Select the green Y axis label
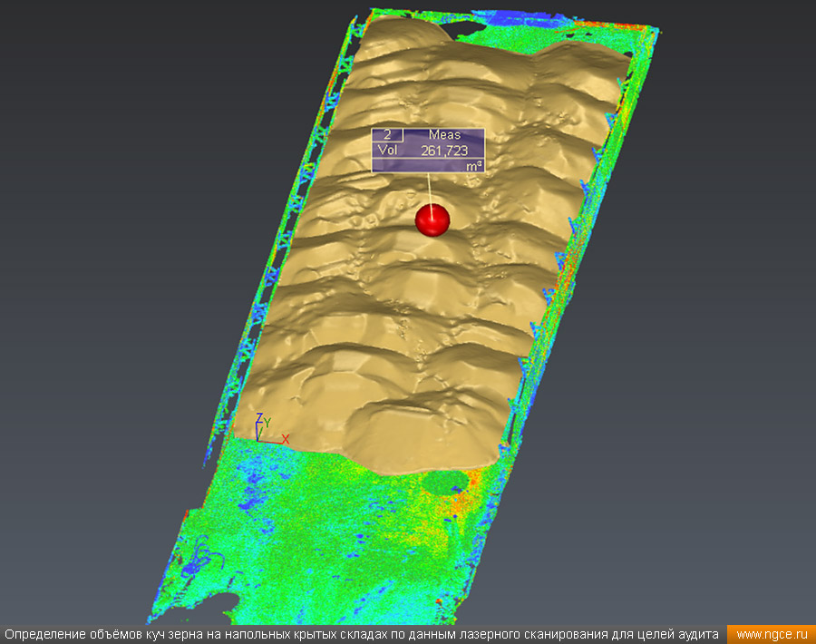The width and height of the screenshot is (816, 644). 268,423
